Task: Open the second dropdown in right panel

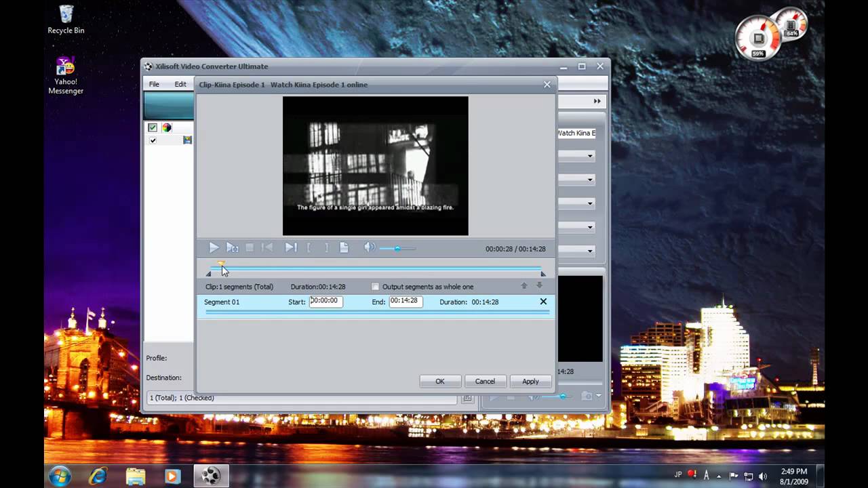Action: click(590, 180)
